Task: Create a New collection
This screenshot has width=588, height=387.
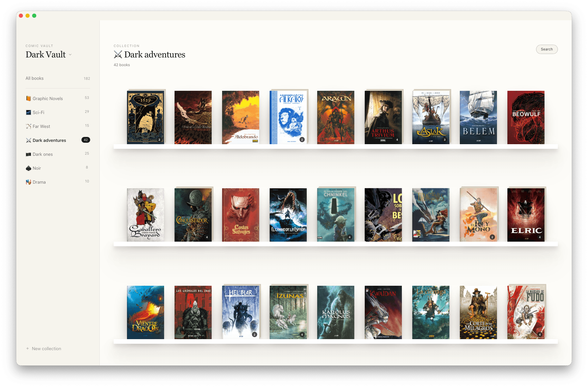Action: (x=43, y=349)
